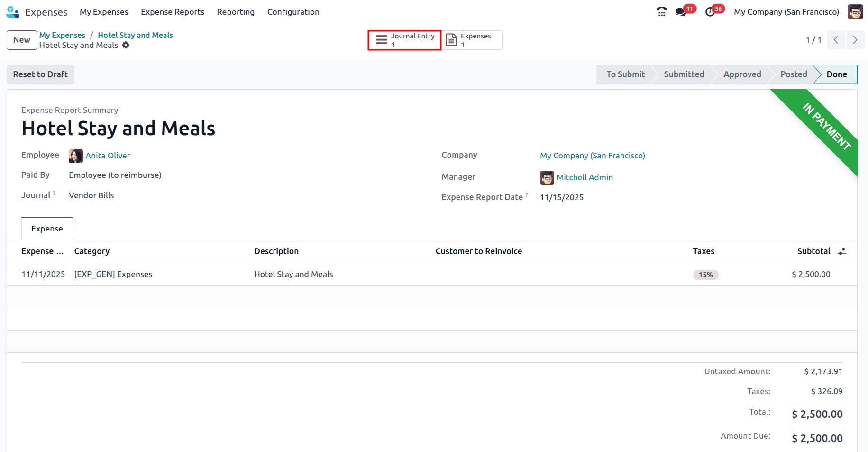
Task: Open the optional columns toggle icon in table header
Action: pyautogui.click(x=842, y=251)
